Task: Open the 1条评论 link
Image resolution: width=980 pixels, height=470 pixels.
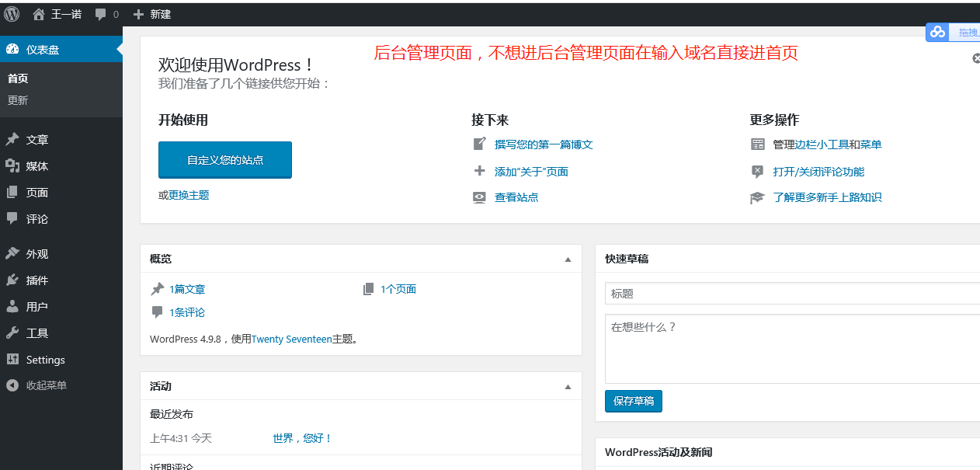Action: 187,312
